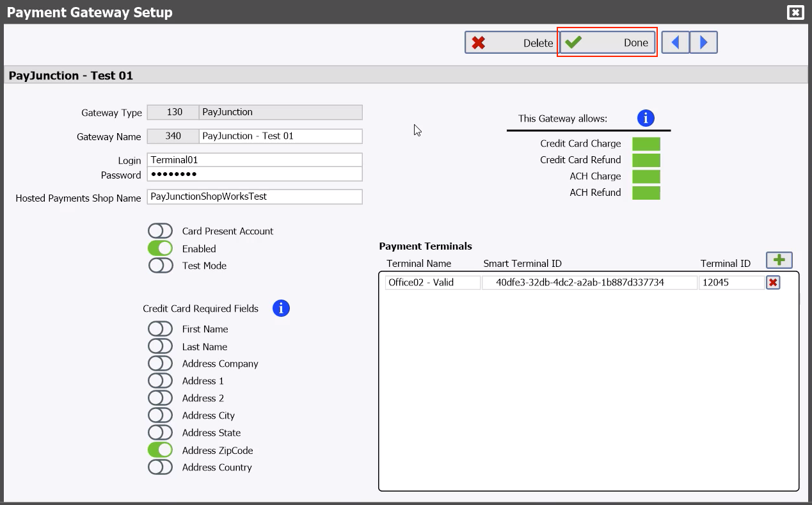
Task: Edit Terminal ID cell 12045
Action: point(731,282)
